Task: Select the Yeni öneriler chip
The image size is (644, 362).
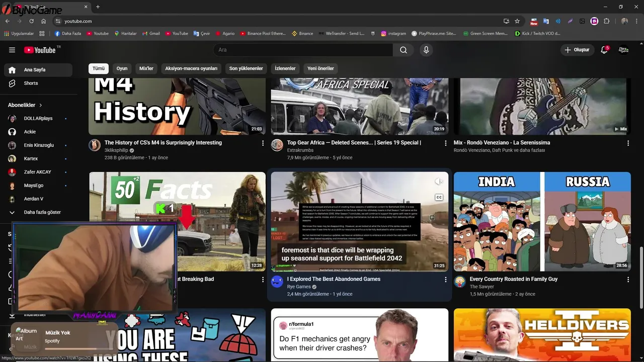Action: (x=320, y=68)
